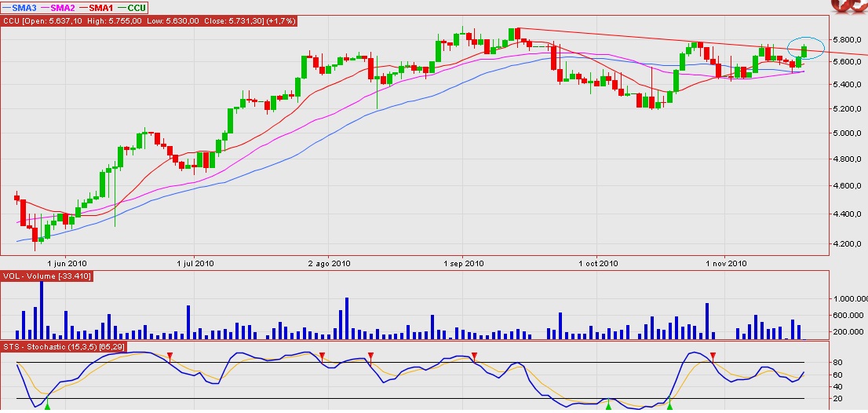Click the 1 sep 2010 date label
Image resolution: width=868 pixels, height=413 pixels.
coord(463,264)
